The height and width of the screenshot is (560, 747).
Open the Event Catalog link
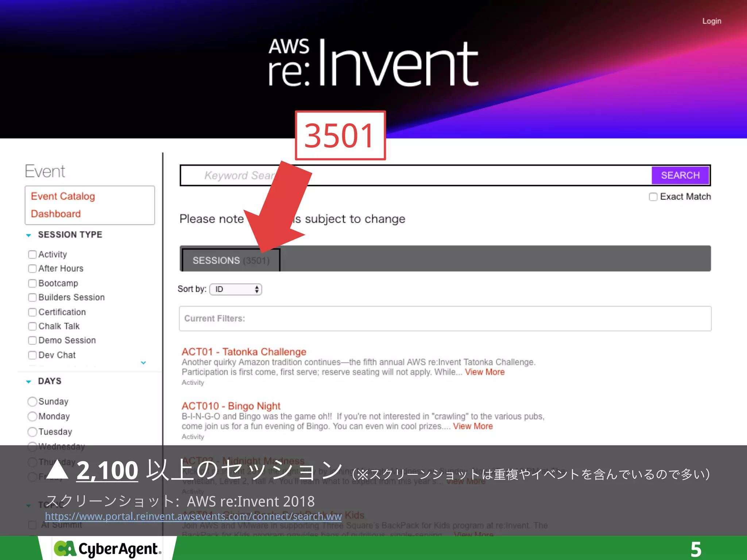63,196
